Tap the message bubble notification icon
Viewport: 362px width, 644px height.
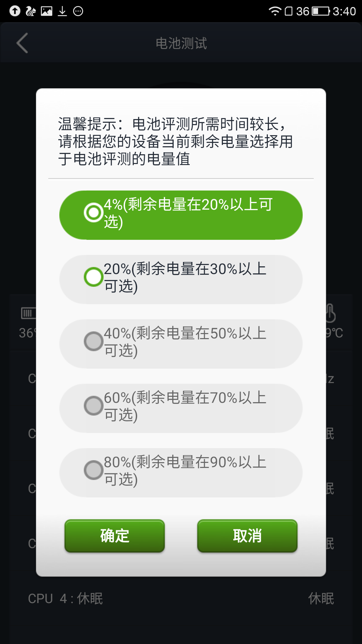(x=78, y=11)
